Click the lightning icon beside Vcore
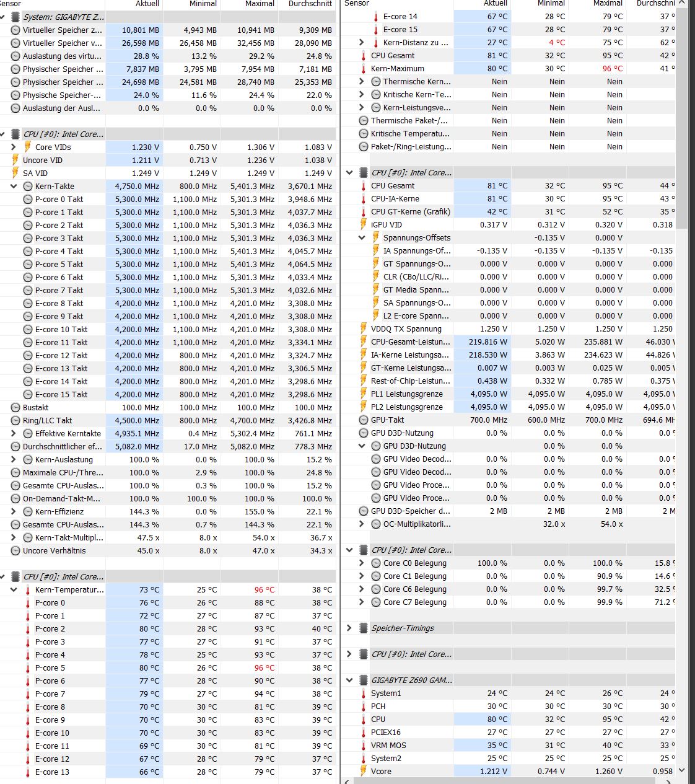695x784 pixels. click(363, 771)
